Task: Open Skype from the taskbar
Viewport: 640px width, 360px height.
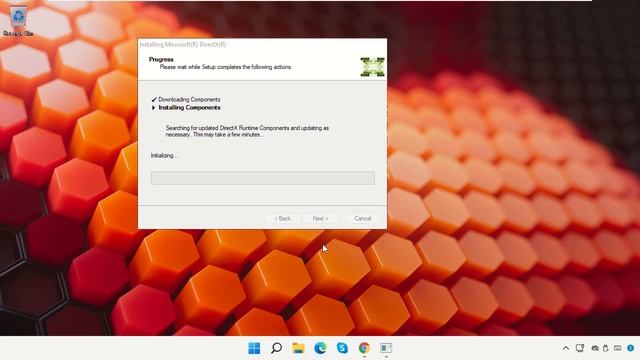Action: [342, 348]
